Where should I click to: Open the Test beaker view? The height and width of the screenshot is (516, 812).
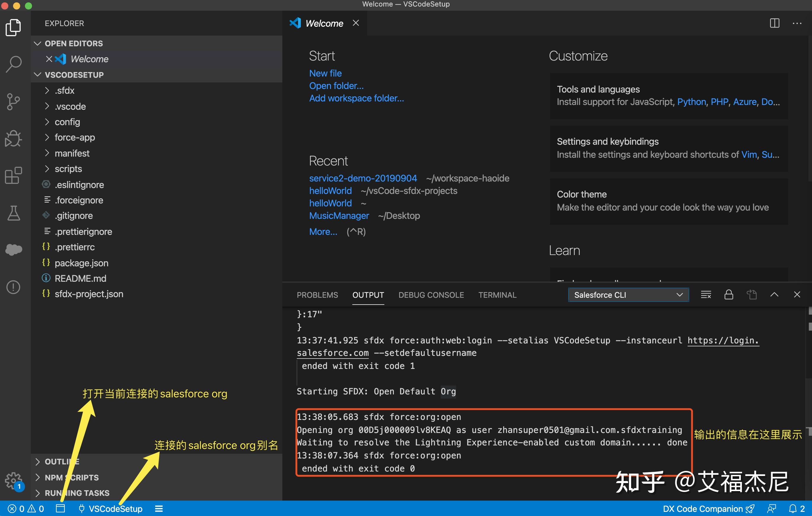13,213
